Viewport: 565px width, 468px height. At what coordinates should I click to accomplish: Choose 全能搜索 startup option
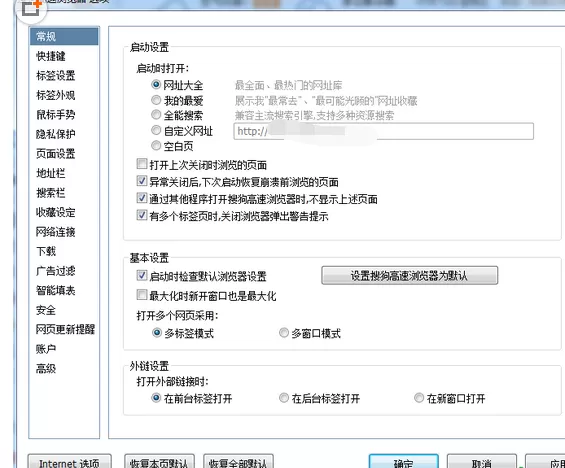[x=156, y=115]
